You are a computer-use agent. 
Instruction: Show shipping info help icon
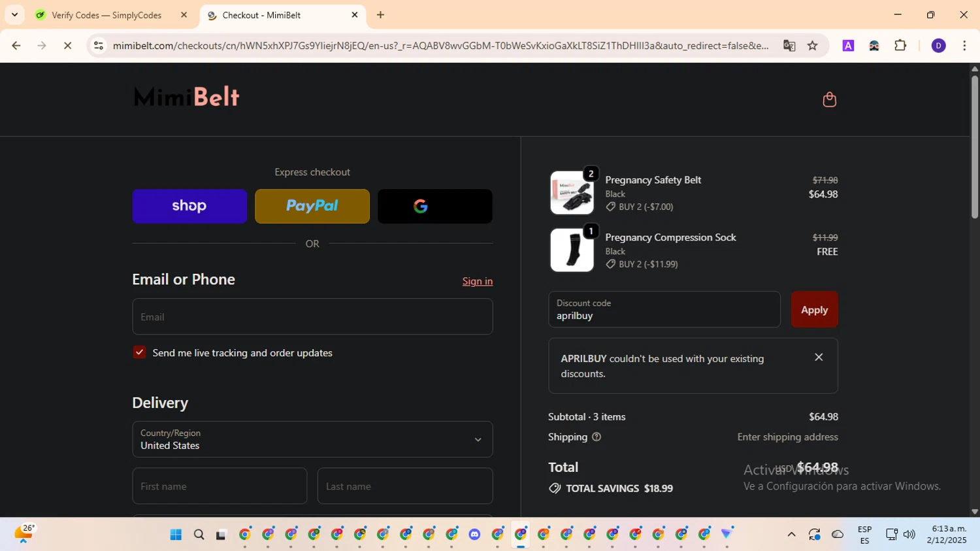pyautogui.click(x=596, y=437)
